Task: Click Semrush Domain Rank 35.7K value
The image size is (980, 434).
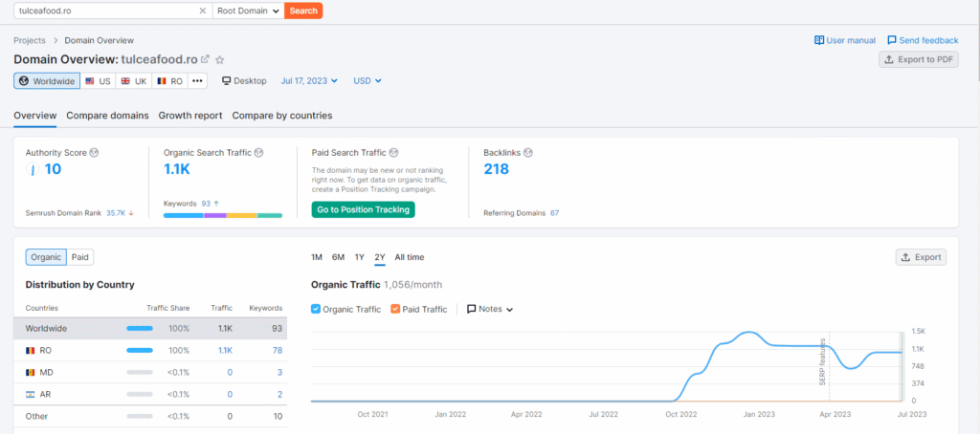Action: (116, 213)
